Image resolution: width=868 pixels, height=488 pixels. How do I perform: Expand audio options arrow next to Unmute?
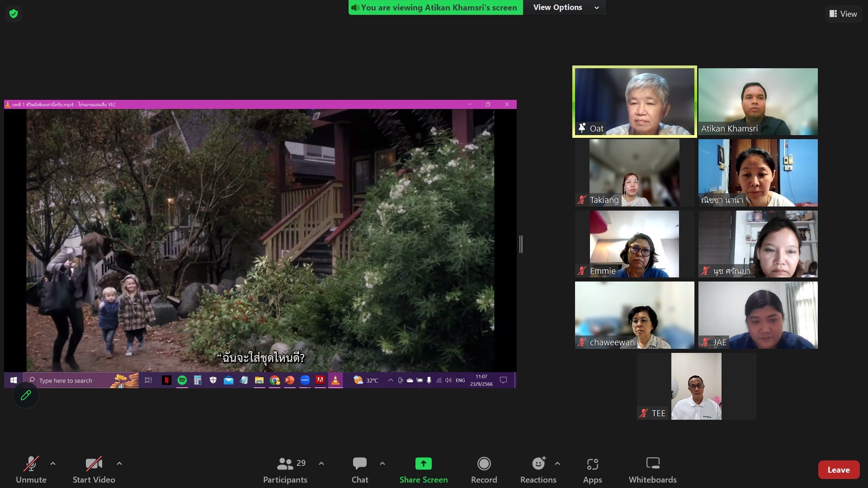pos(53,464)
